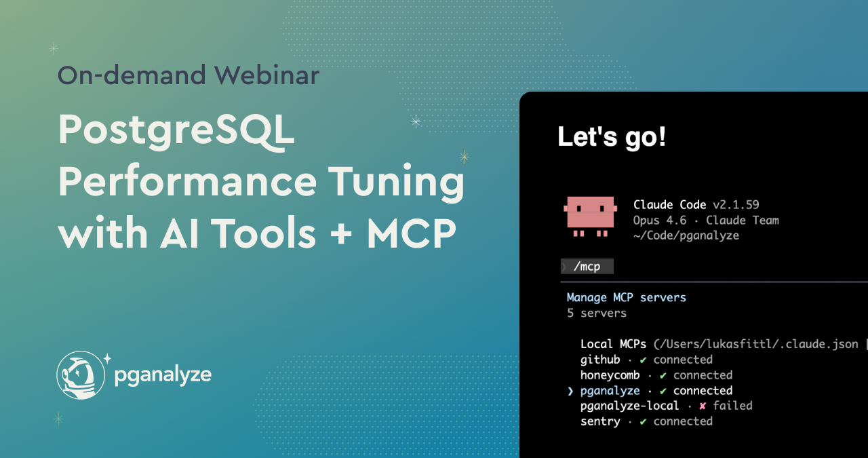Click the ~/Code/pganalyze directory path
Viewport: 868px width, 458px height.
pyautogui.click(x=686, y=236)
